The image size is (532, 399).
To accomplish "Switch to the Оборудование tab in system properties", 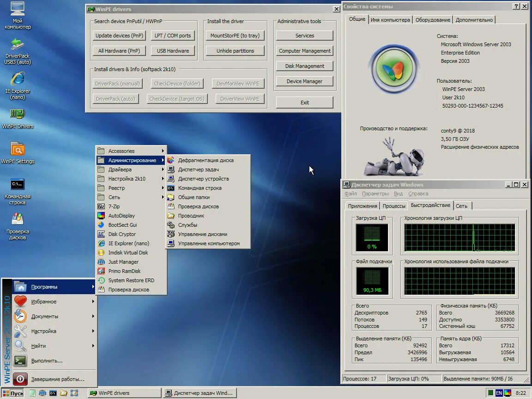I will pos(433,20).
